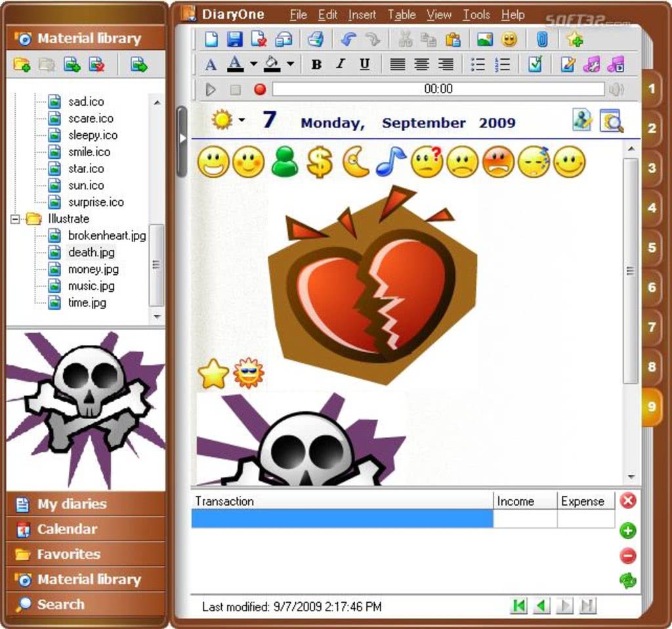Open the My diaries panel

[x=71, y=504]
